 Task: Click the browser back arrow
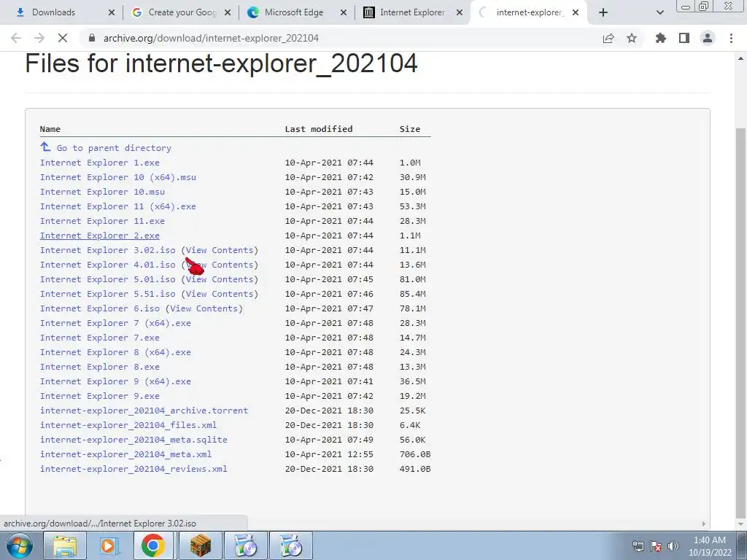pos(16,38)
